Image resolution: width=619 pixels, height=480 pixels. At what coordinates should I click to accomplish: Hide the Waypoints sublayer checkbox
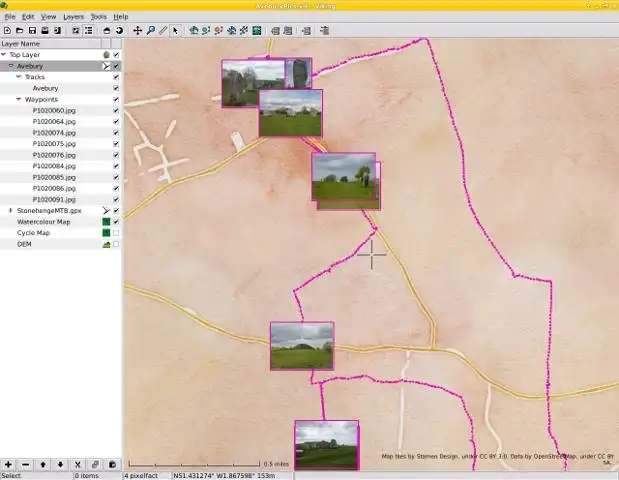(x=116, y=99)
